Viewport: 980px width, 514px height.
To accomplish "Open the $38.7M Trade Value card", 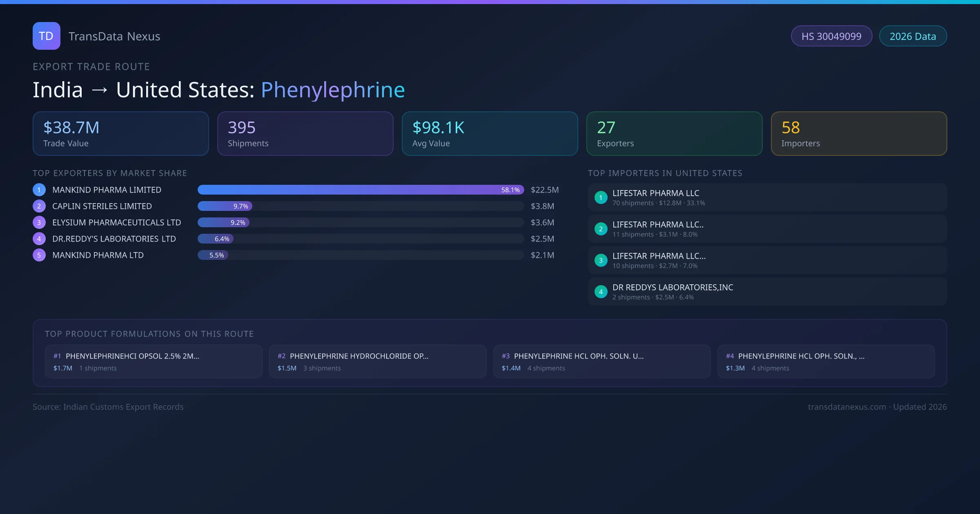I will point(120,134).
